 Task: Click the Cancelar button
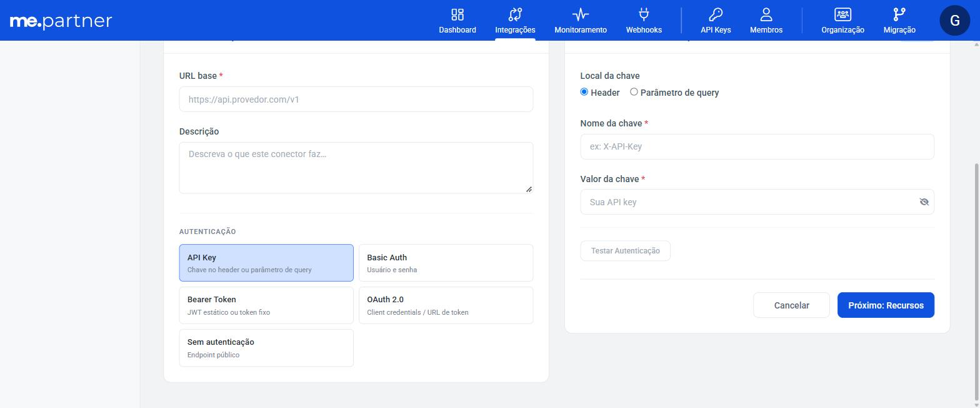(791, 305)
